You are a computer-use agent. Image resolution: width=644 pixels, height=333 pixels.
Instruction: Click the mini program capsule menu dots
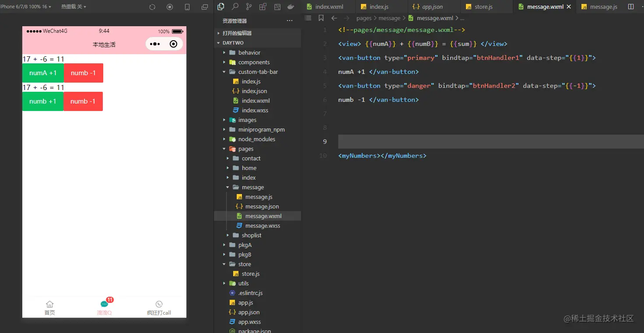(x=155, y=44)
